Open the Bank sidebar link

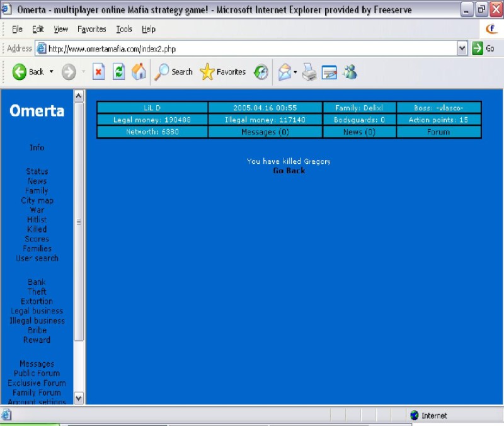(37, 282)
